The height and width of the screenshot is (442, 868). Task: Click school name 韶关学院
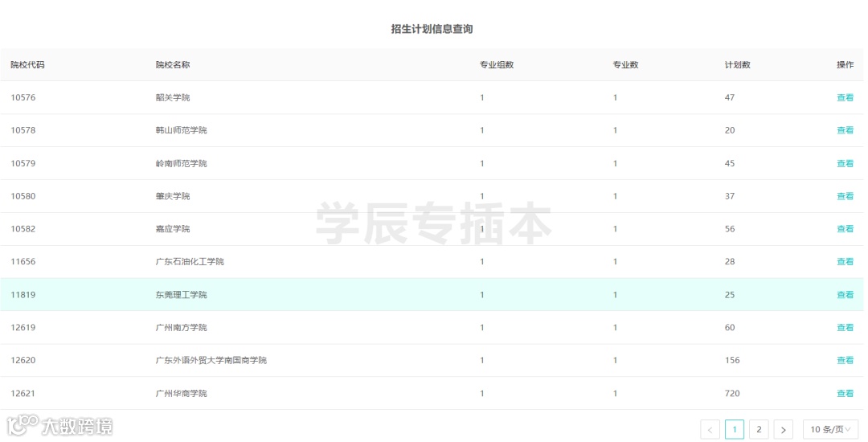coord(173,97)
